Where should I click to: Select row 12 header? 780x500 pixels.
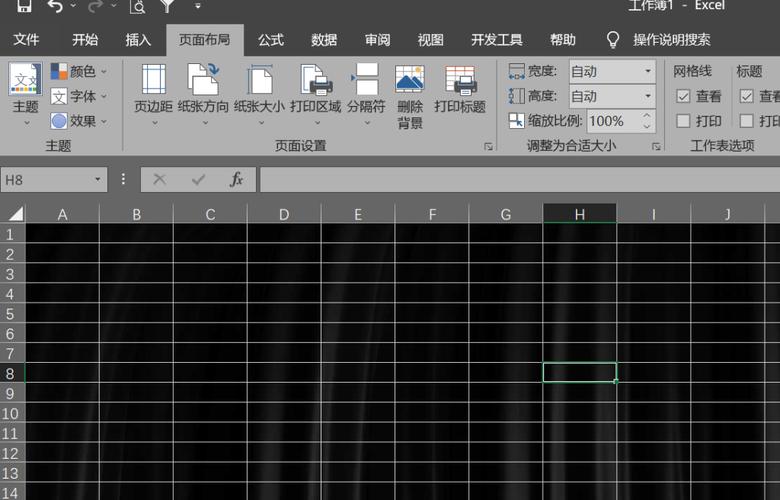tap(12, 453)
